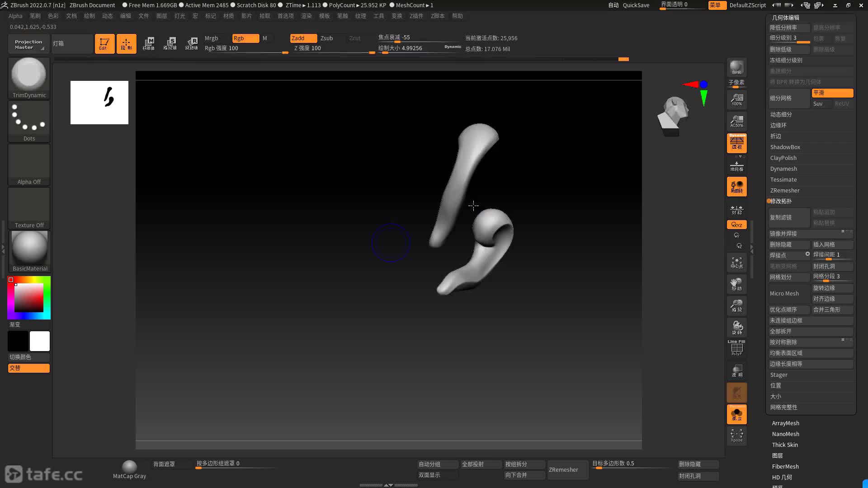This screenshot has height=488, width=868.
Task: Toggle Edit mode button
Action: coord(104,44)
